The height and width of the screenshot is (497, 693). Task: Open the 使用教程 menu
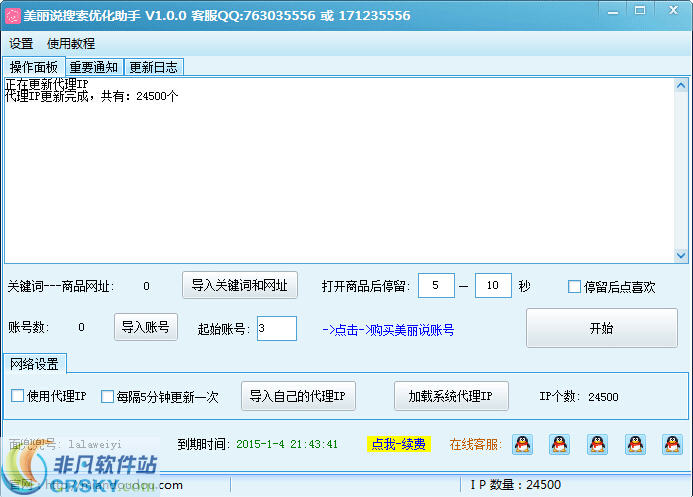(71, 44)
